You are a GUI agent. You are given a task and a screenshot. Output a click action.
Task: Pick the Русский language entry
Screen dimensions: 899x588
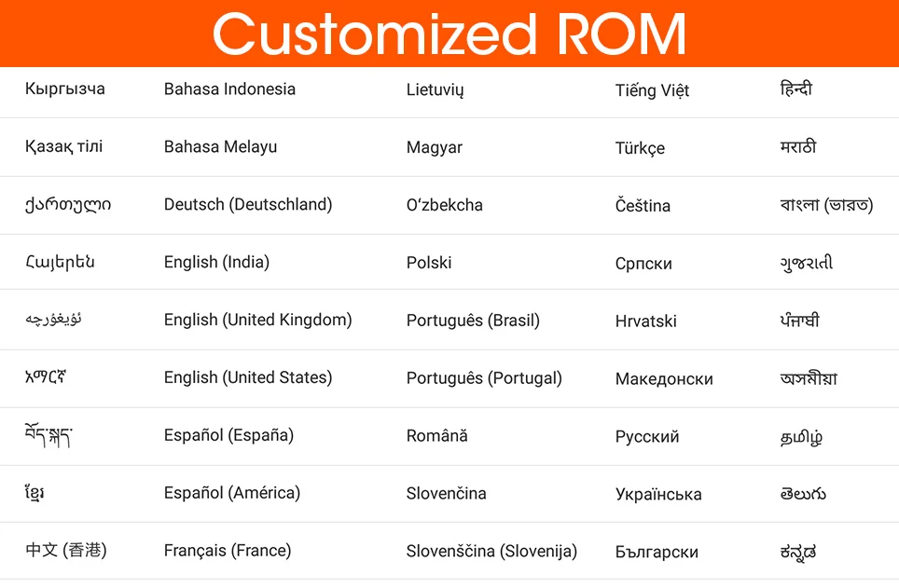click(x=646, y=437)
